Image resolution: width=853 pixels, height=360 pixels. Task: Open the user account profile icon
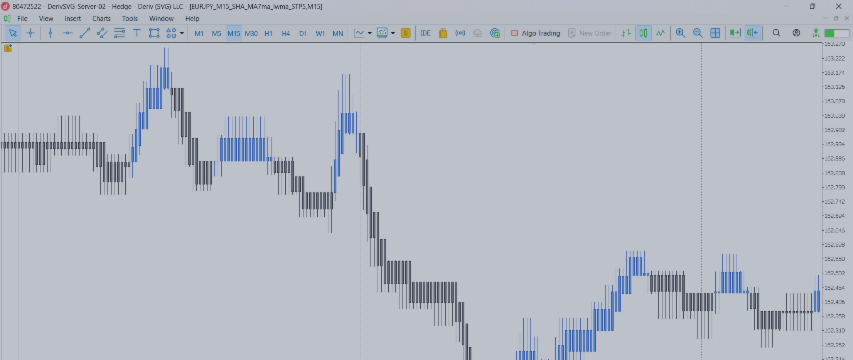click(x=796, y=33)
